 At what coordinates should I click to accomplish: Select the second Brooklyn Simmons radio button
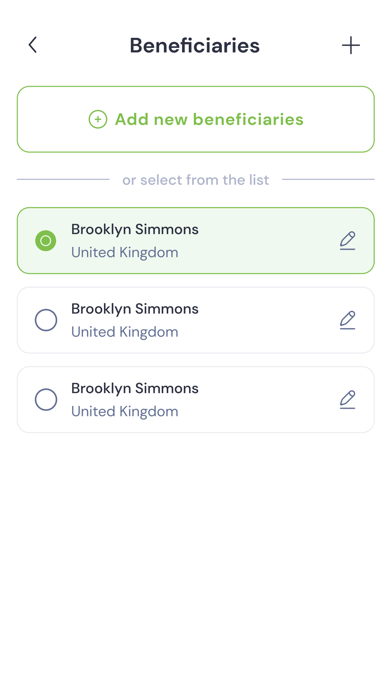tap(46, 320)
